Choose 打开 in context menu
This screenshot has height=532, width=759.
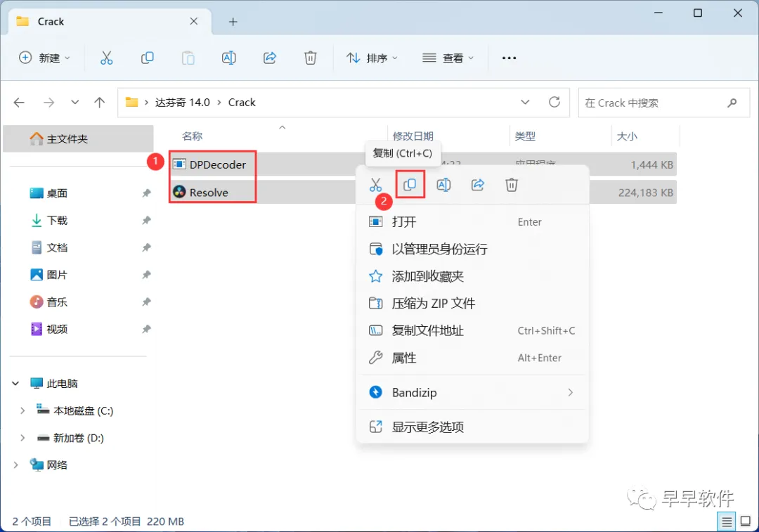pos(472,221)
